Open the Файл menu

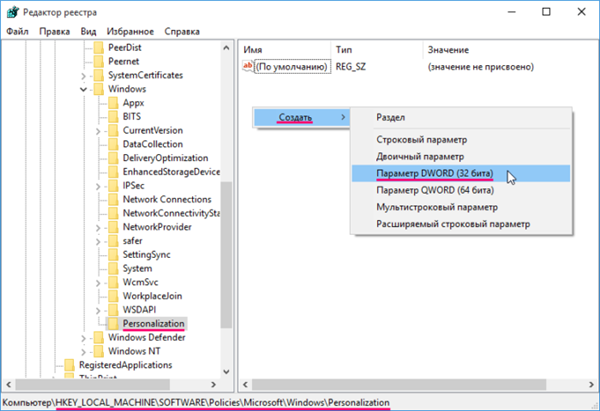17,31
